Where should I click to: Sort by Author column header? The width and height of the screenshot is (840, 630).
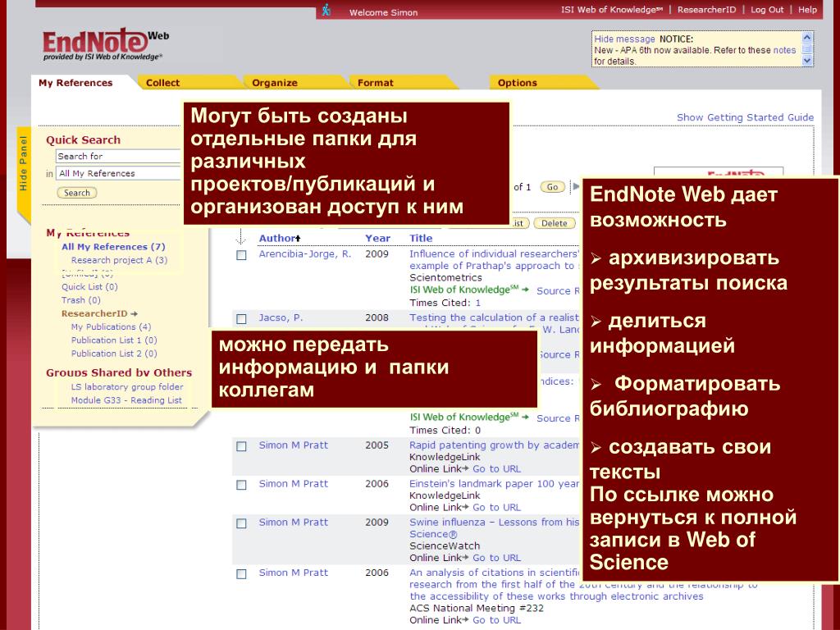(x=280, y=239)
